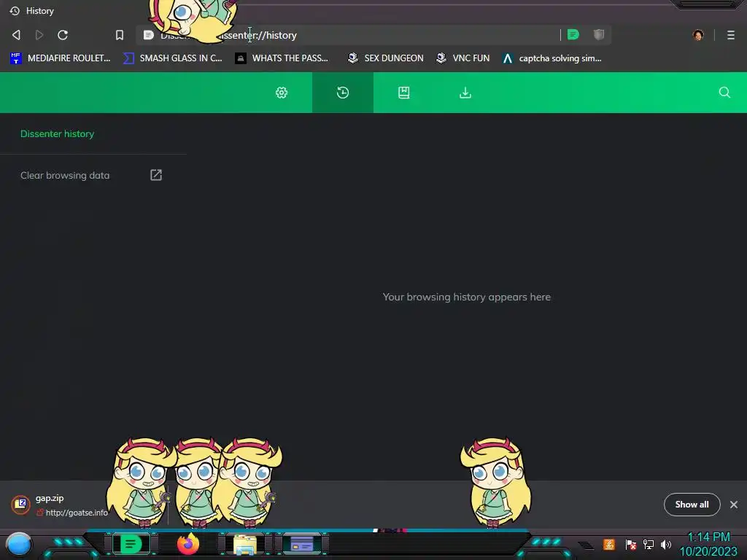Open the Dissenter comments icon in the address bar
Viewport: 747px width, 560px height.
[573, 34]
